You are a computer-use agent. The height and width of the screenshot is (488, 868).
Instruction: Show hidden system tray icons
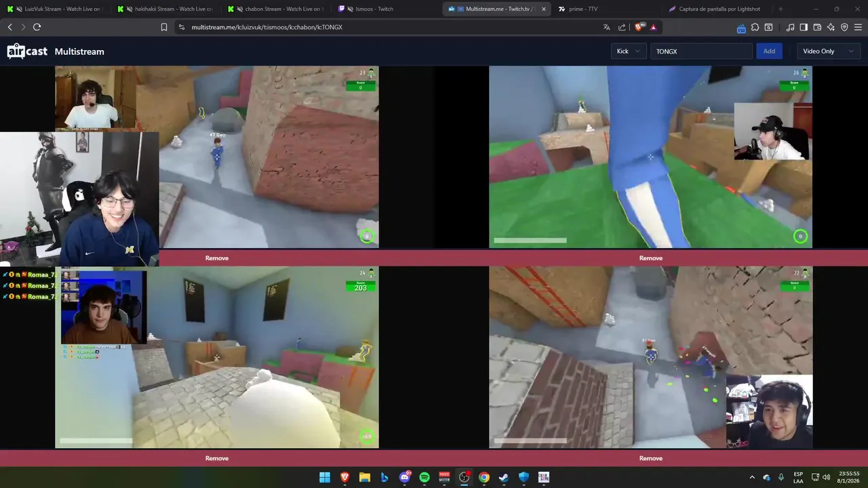point(751,477)
